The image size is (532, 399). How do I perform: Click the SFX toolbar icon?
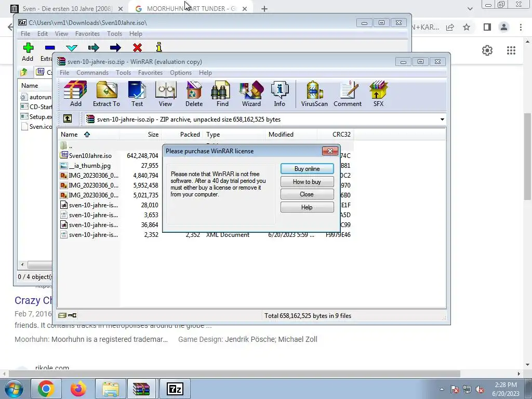[378, 94]
